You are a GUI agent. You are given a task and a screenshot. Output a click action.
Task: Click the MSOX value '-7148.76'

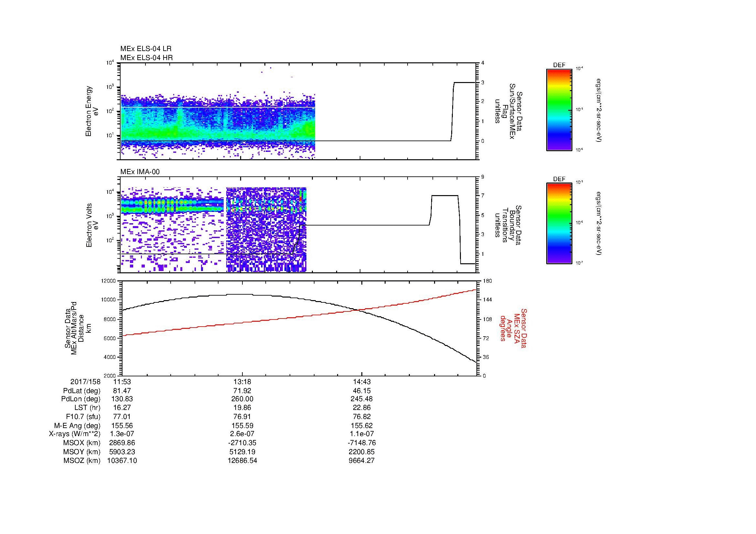click(x=362, y=443)
